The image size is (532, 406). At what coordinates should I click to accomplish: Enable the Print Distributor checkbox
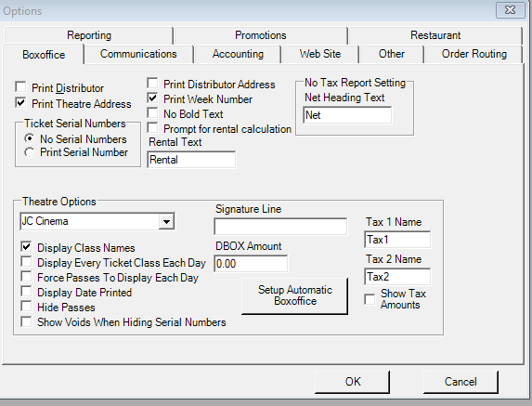(20, 87)
